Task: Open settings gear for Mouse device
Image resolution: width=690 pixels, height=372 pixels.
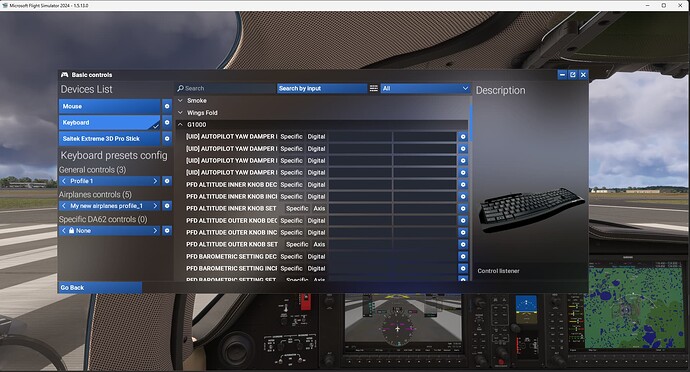Action: tap(167, 106)
